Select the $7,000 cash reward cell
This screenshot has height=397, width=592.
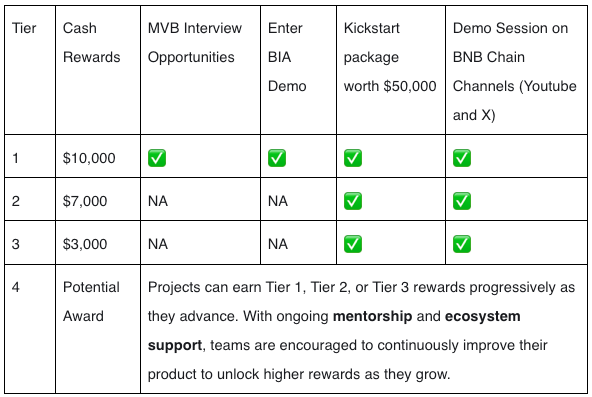98,199
